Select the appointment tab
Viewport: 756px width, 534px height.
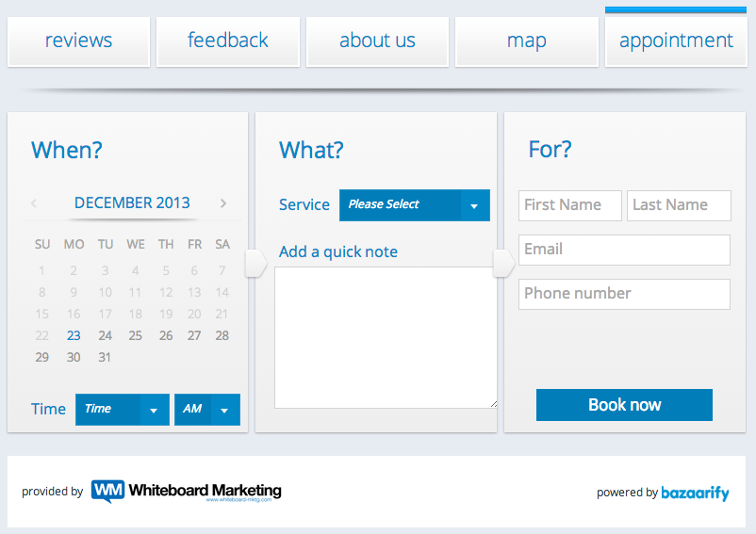[x=676, y=40]
